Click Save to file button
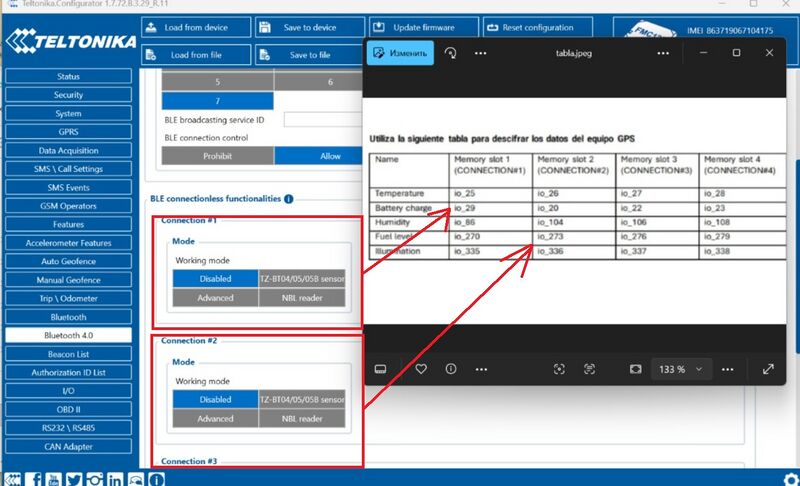This screenshot has height=486, width=800. tap(310, 55)
